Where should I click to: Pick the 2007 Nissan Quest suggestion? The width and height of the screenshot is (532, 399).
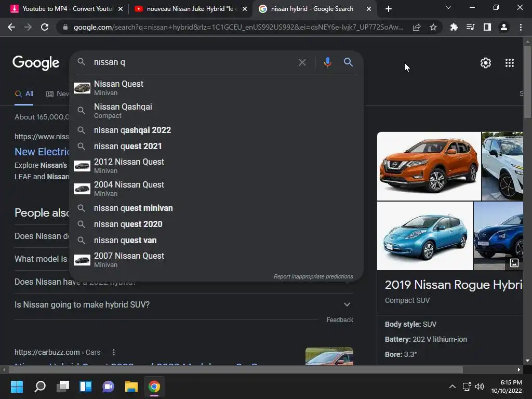(x=216, y=260)
